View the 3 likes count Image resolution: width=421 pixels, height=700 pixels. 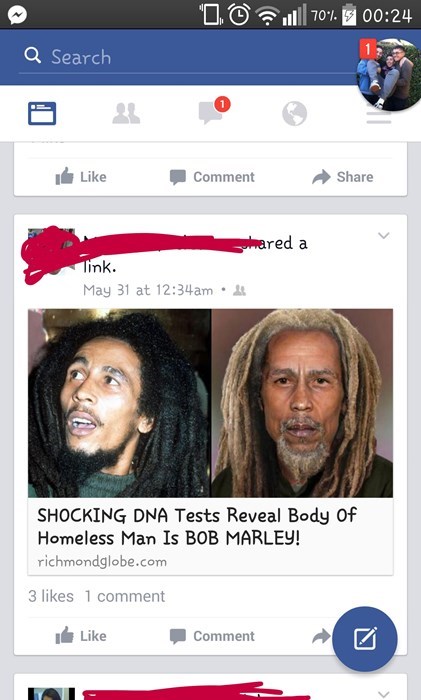click(x=51, y=596)
